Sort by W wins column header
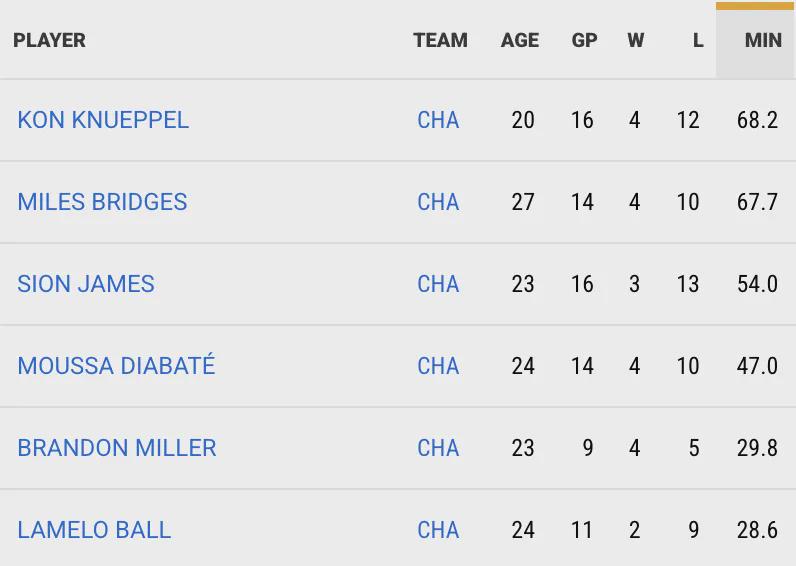Viewport: 796px width, 566px height. coord(636,40)
